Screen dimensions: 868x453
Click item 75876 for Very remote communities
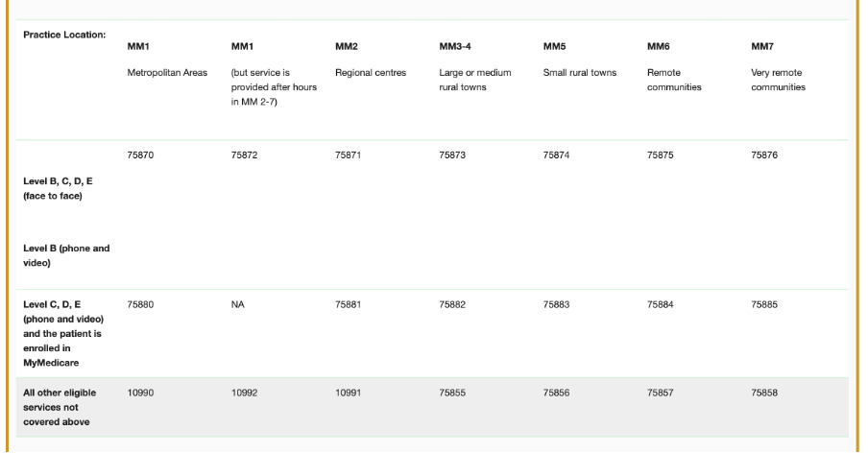[x=764, y=155]
